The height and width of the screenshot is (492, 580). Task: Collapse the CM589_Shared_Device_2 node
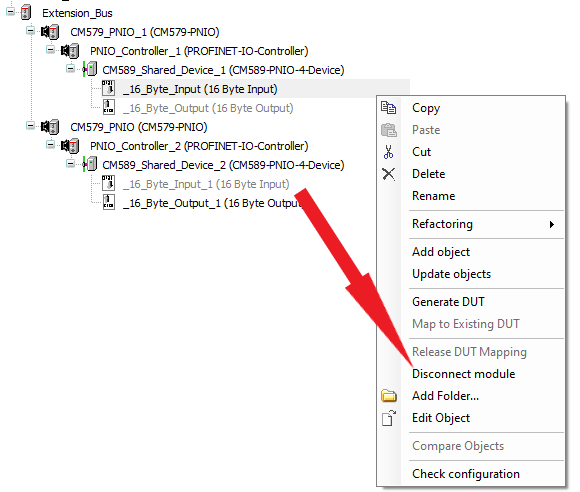pos(70,164)
